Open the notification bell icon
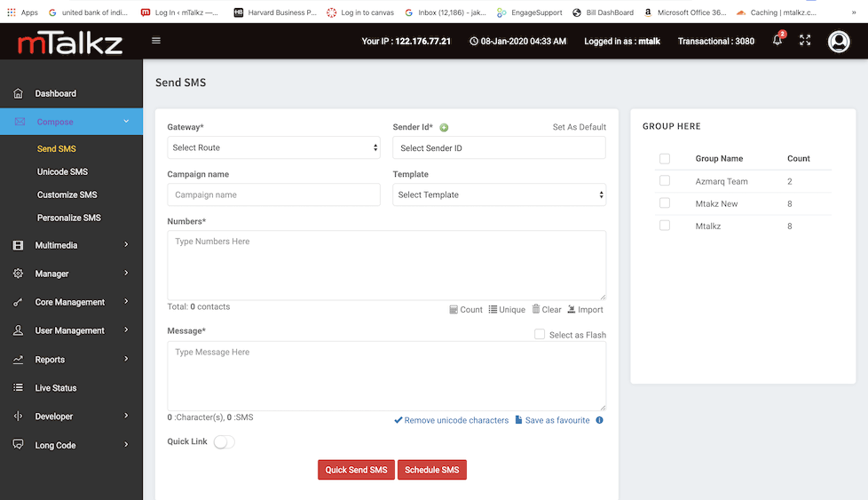This screenshot has width=868, height=500. coord(777,41)
